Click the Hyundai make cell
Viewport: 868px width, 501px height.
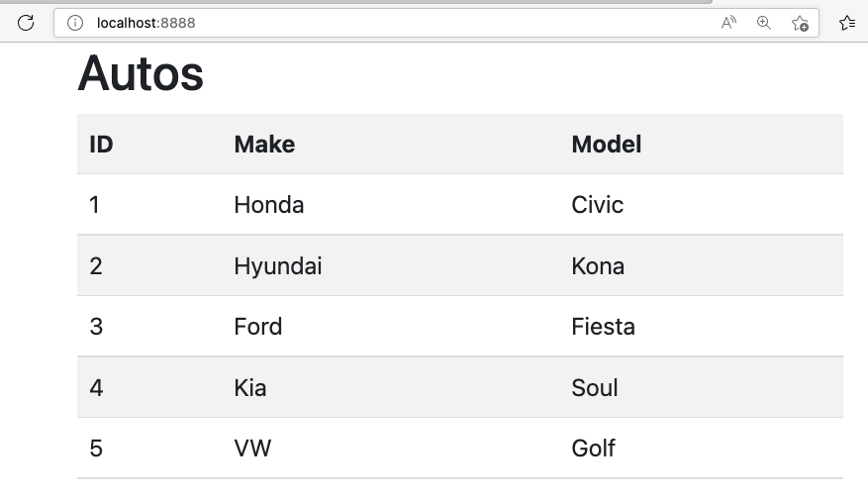(x=277, y=266)
